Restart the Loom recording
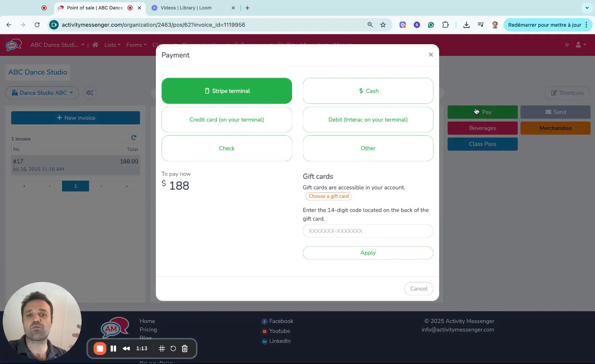595x364 pixels. (x=173, y=348)
